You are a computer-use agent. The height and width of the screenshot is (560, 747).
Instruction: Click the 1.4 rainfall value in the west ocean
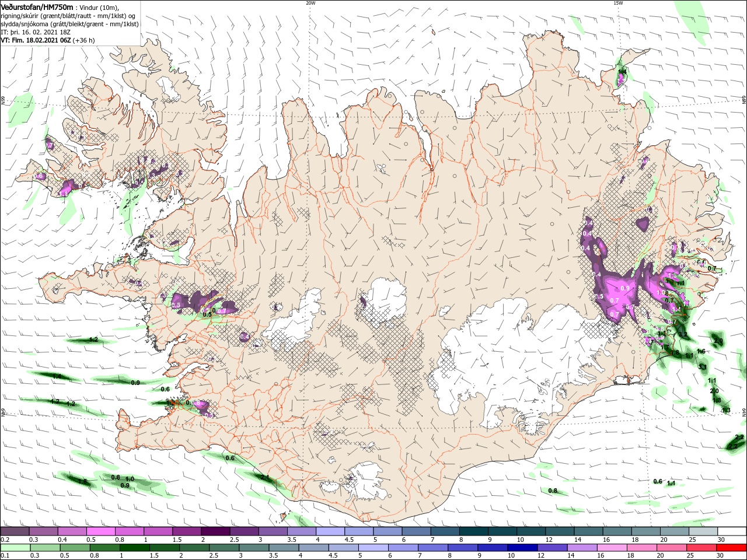coord(57,377)
